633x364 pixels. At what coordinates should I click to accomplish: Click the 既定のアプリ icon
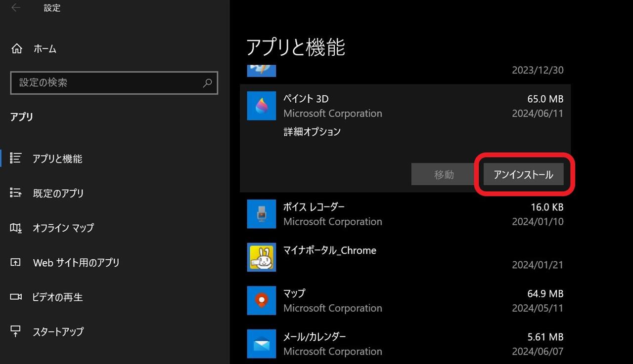click(x=16, y=193)
